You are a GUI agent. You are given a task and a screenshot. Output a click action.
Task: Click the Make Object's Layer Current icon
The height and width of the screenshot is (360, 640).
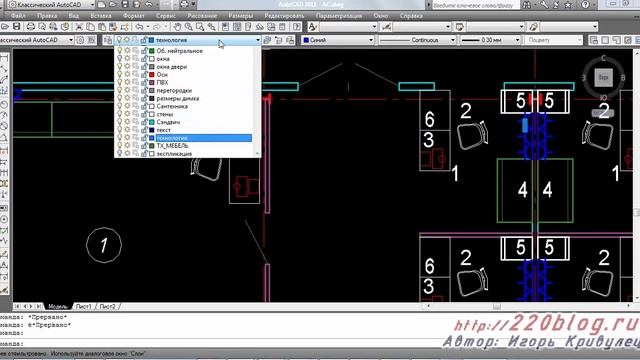(x=267, y=40)
